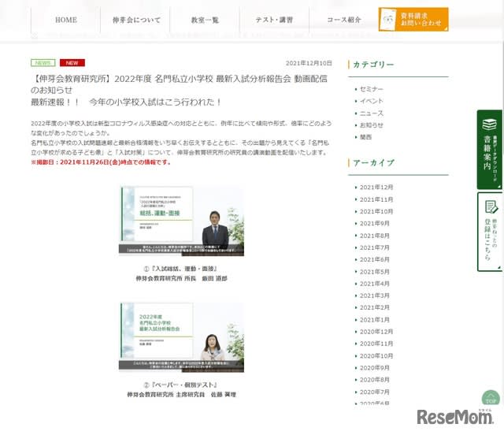The height and width of the screenshot is (435, 504).
Task: Open the 2021年3月 archive link
Action: (x=375, y=296)
